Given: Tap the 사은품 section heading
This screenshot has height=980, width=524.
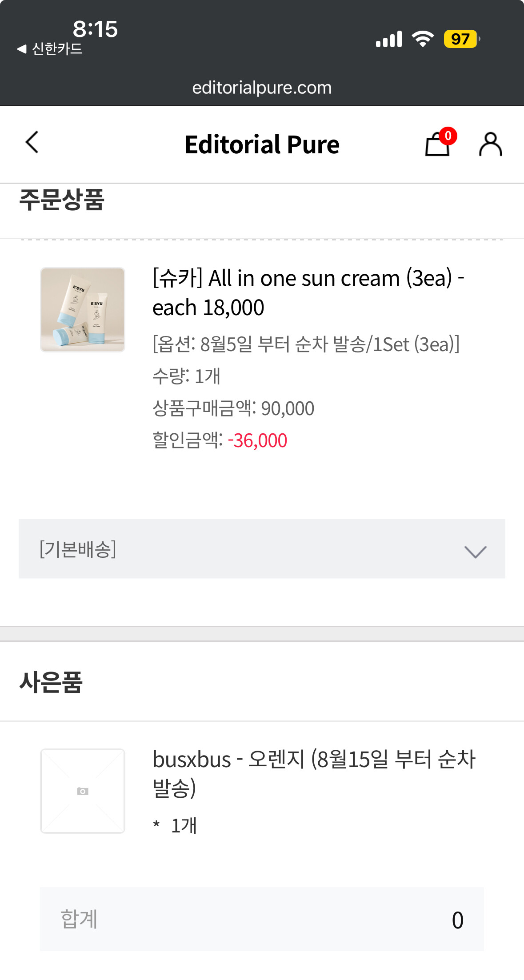Looking at the screenshot, I should pos(51,682).
